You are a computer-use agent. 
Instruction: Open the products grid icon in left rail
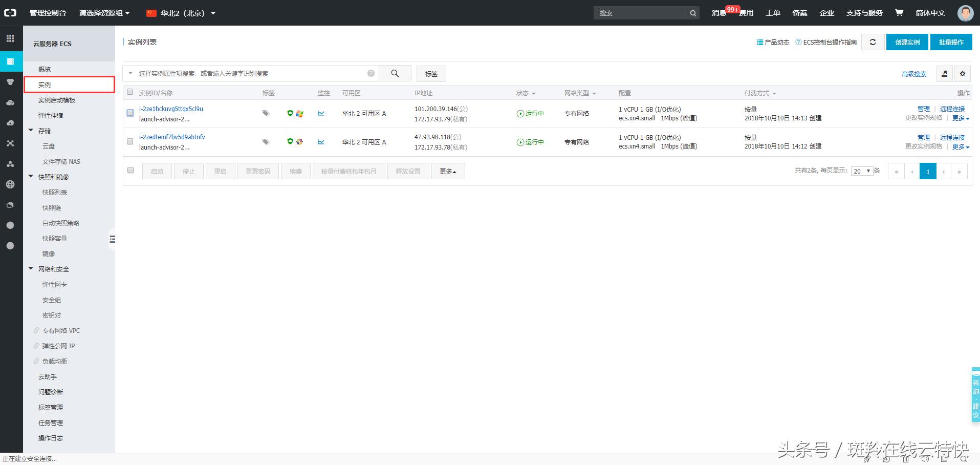coord(10,38)
